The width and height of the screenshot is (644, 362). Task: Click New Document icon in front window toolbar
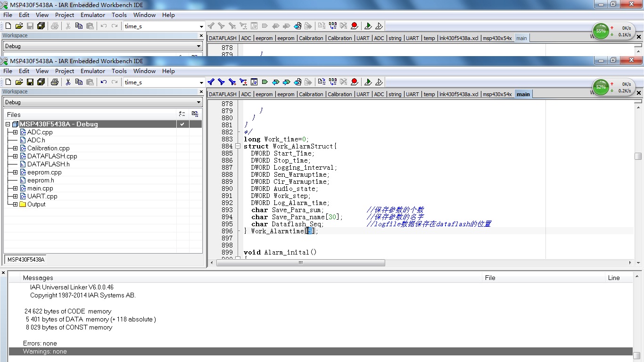pyautogui.click(x=8, y=82)
